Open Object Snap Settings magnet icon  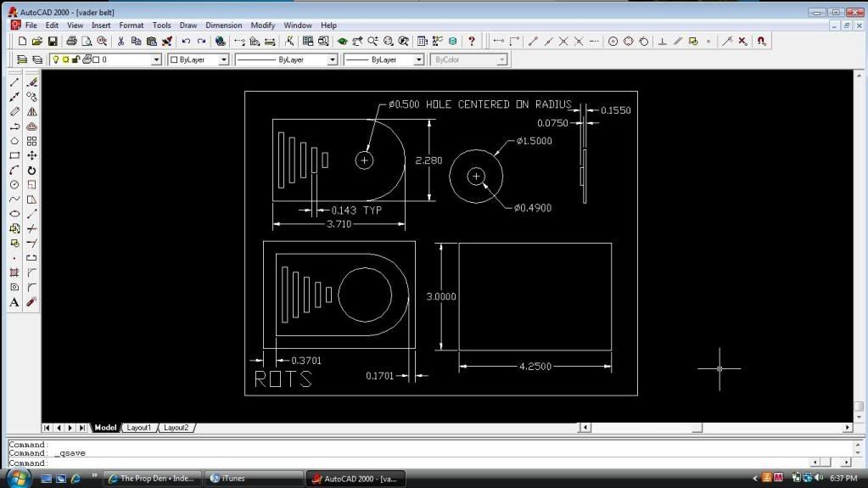click(x=762, y=41)
